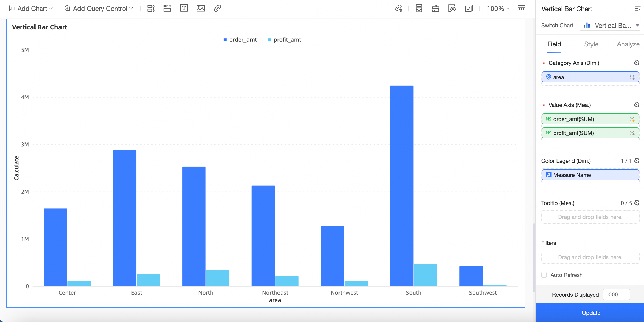Viewport: 644px width, 322px height.
Task: Click the tab container icon in toolbar
Action: [x=167, y=9]
